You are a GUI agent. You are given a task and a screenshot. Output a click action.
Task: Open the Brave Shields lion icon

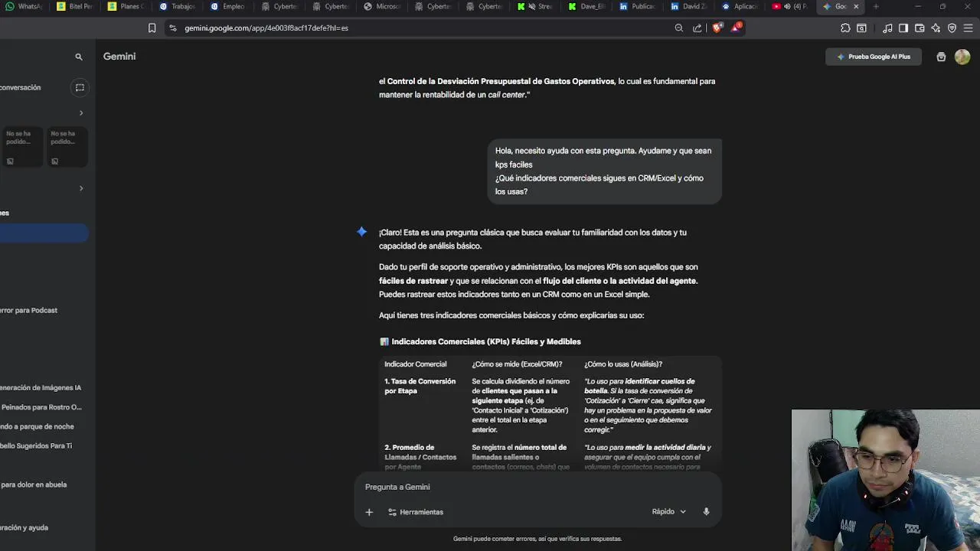[x=717, y=28]
